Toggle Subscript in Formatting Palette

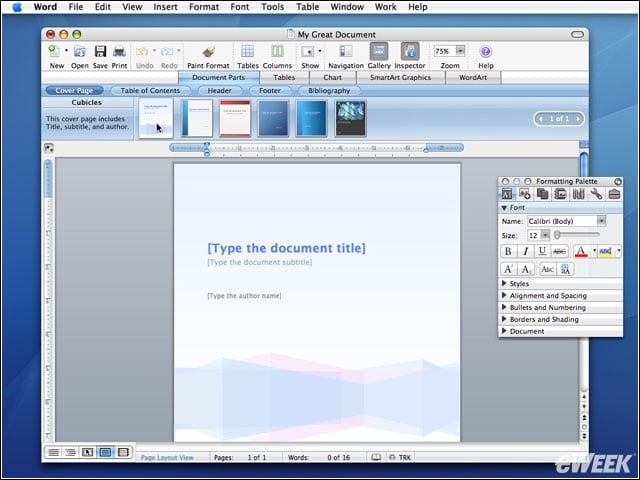(x=526, y=269)
